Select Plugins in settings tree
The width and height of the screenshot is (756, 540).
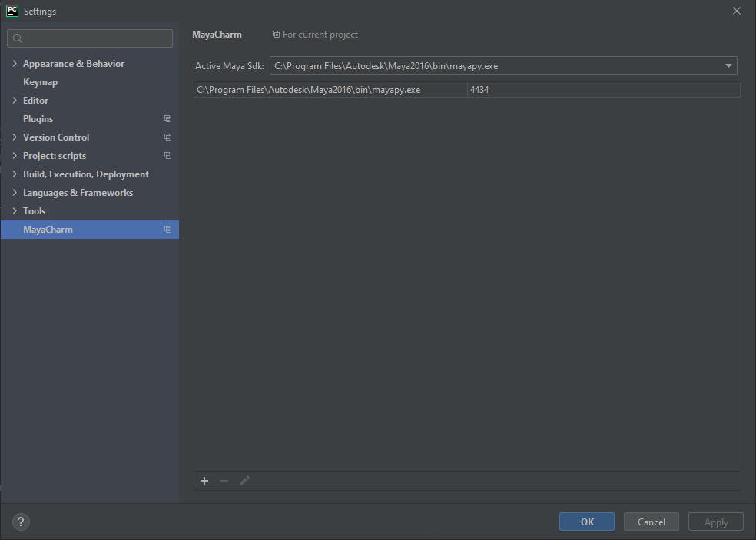(x=38, y=118)
